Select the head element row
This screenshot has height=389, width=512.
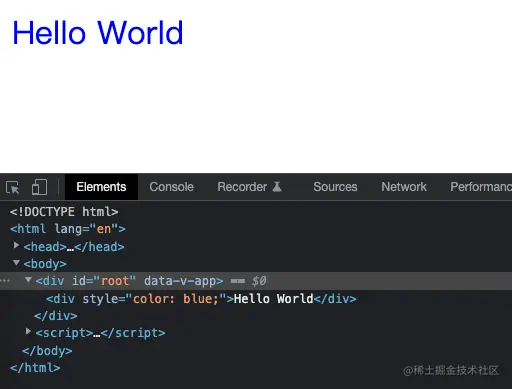click(74, 247)
